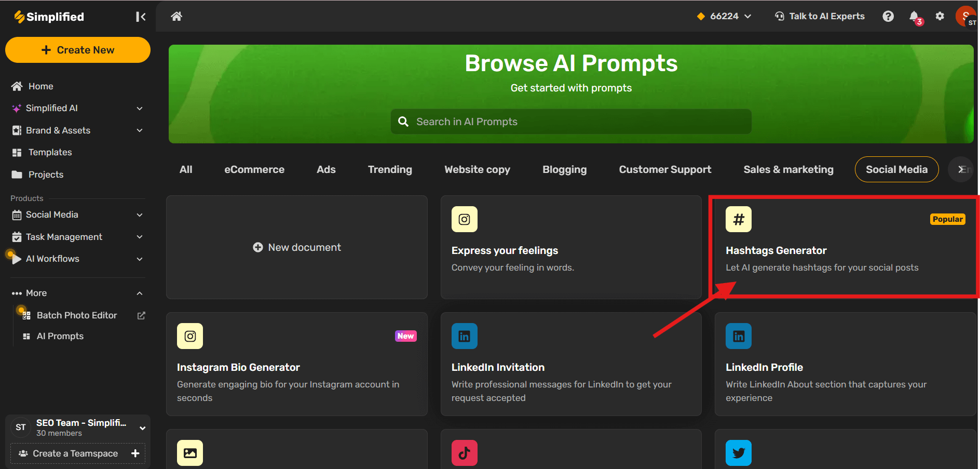
Task: Click the Twitter bird icon card
Action: [x=739, y=453]
